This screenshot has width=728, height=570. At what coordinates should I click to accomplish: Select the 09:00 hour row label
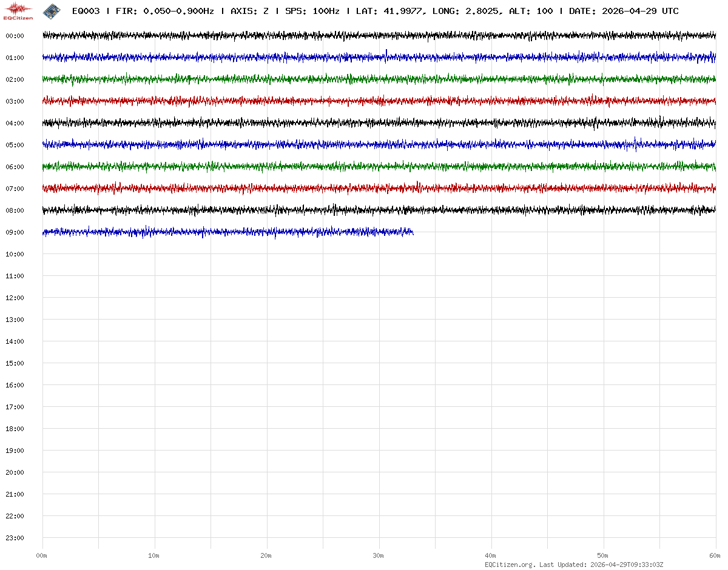[x=15, y=232]
